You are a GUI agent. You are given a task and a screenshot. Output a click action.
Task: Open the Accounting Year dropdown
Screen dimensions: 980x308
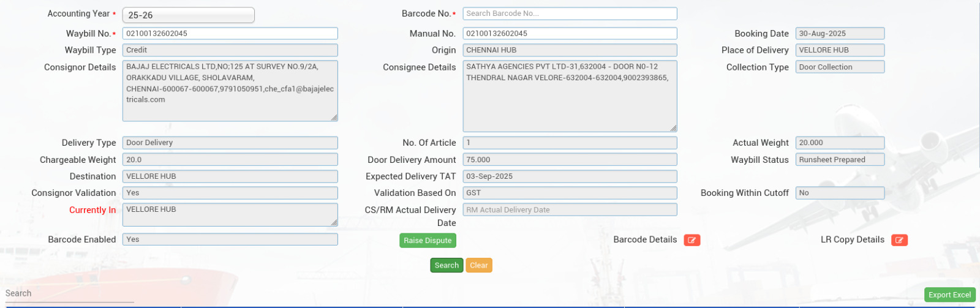click(x=188, y=15)
